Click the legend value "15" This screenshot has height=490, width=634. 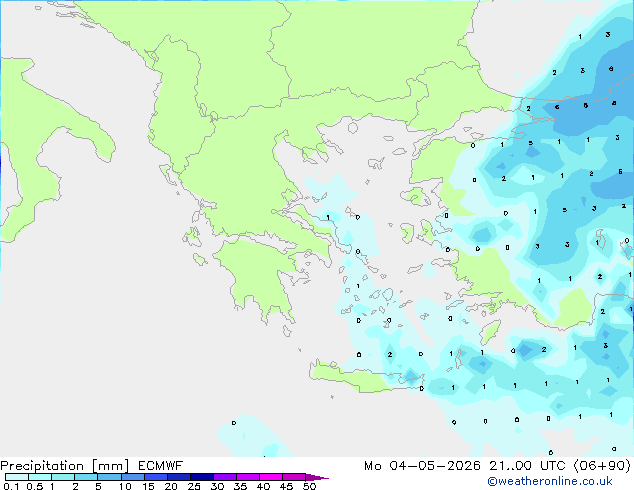point(148,486)
